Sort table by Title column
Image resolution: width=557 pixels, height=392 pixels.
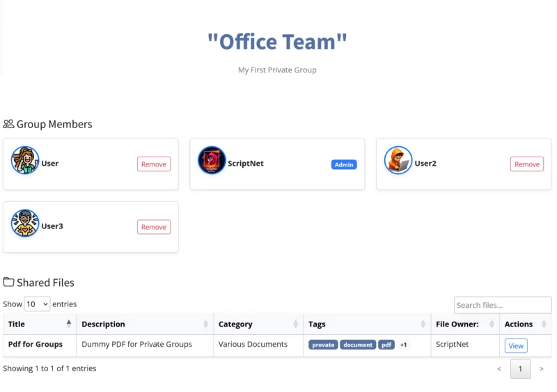39,324
